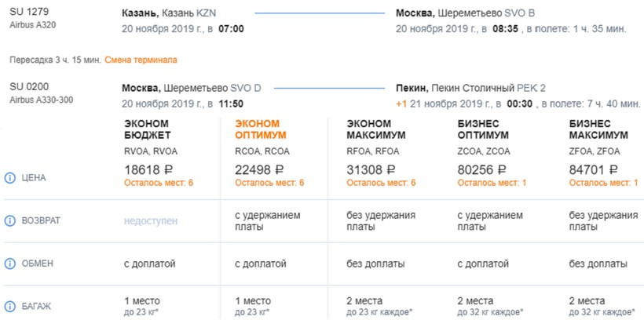
Task: Choose the ЭКОНОМ МАКСИМУМ fare heading
Action: pyautogui.click(x=375, y=129)
